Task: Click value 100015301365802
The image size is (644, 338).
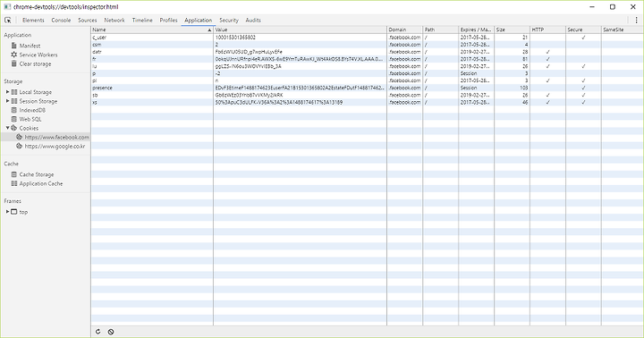Action: coord(235,38)
